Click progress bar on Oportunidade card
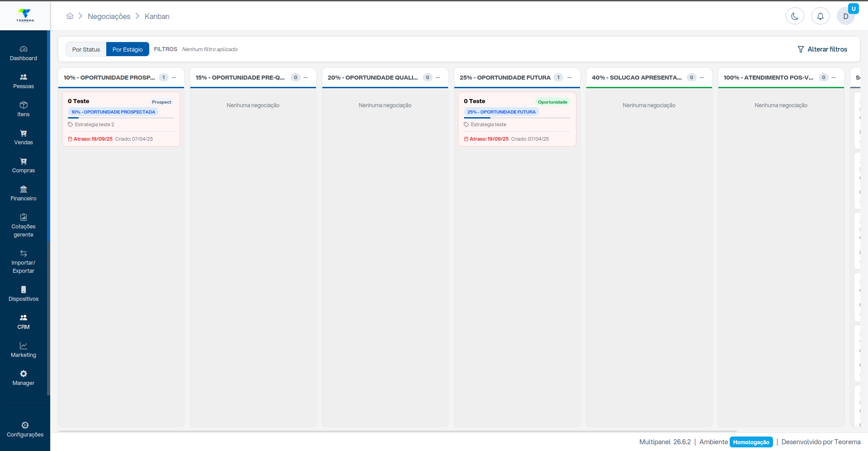Viewport: 868px width, 451px height. click(517, 118)
